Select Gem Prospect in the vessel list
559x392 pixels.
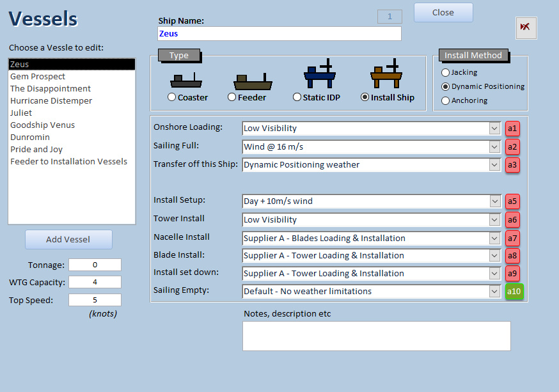72,76
